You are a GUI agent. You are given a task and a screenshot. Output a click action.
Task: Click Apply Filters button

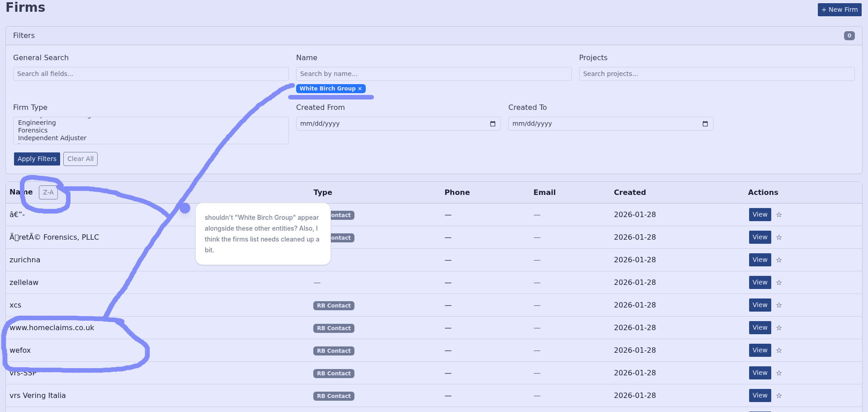click(37, 159)
